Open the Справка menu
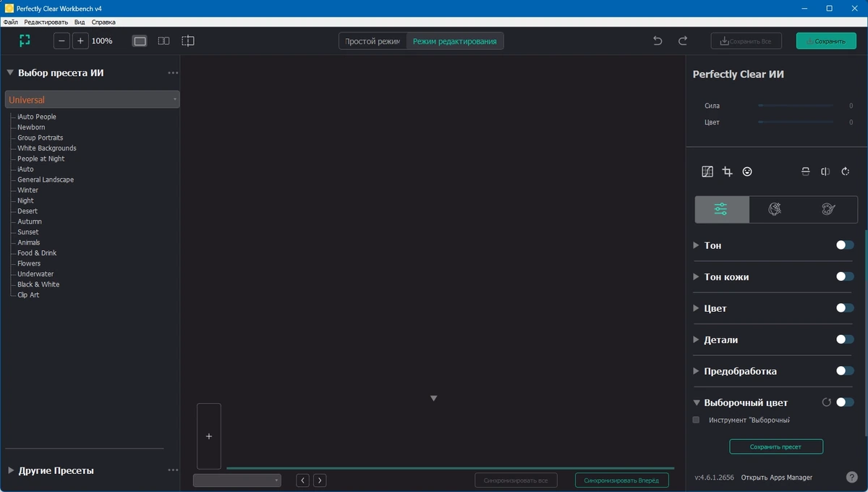This screenshot has height=492, width=868. [x=103, y=22]
